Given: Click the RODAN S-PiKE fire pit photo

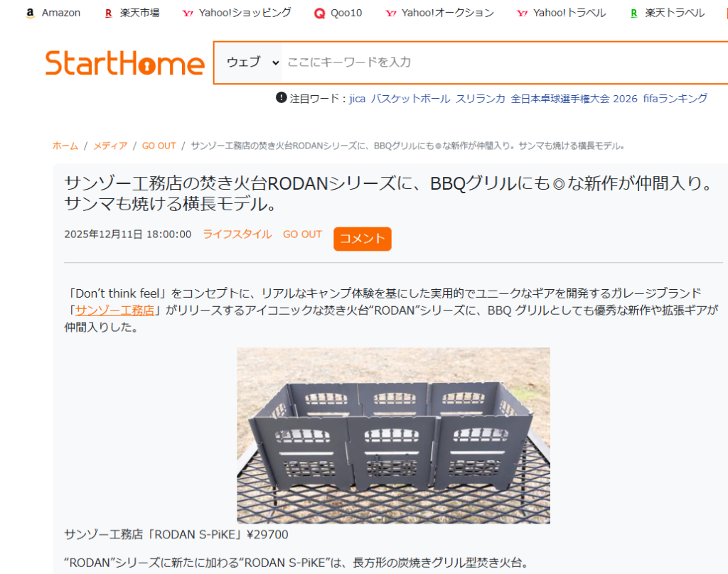Looking at the screenshot, I should [x=393, y=435].
